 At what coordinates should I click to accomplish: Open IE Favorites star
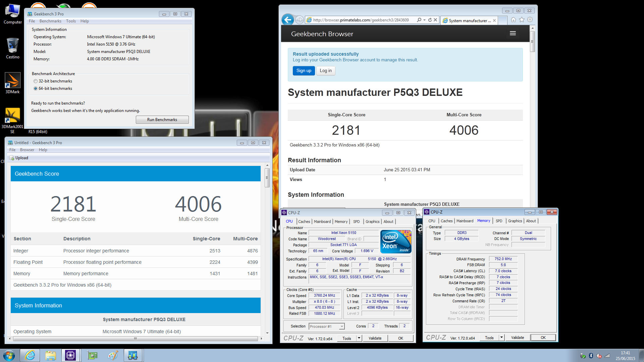point(522,20)
